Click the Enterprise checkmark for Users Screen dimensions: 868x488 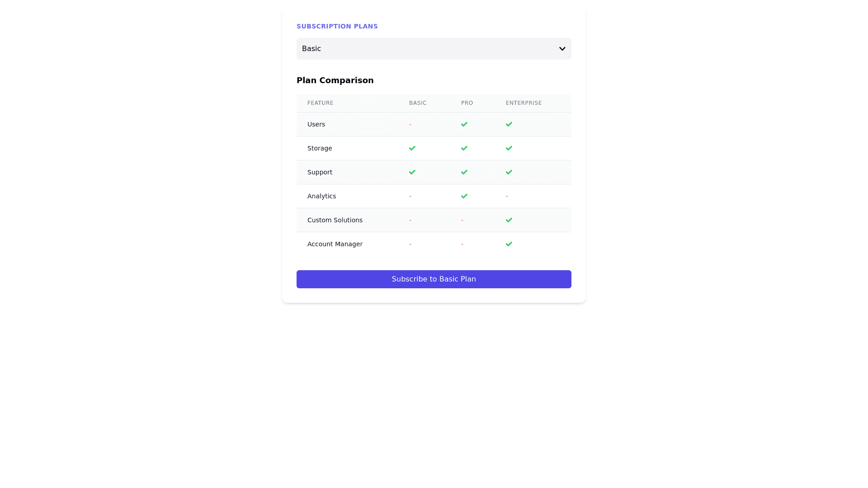[x=509, y=124]
